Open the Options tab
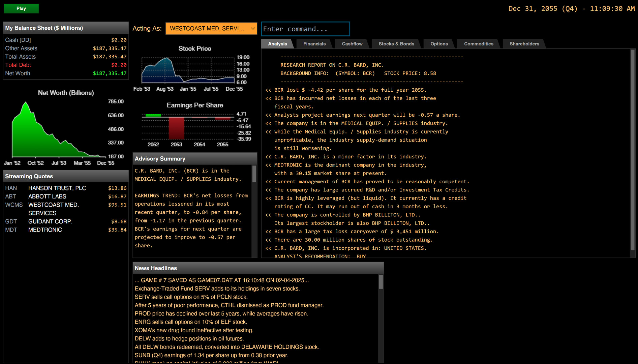 tap(439, 44)
